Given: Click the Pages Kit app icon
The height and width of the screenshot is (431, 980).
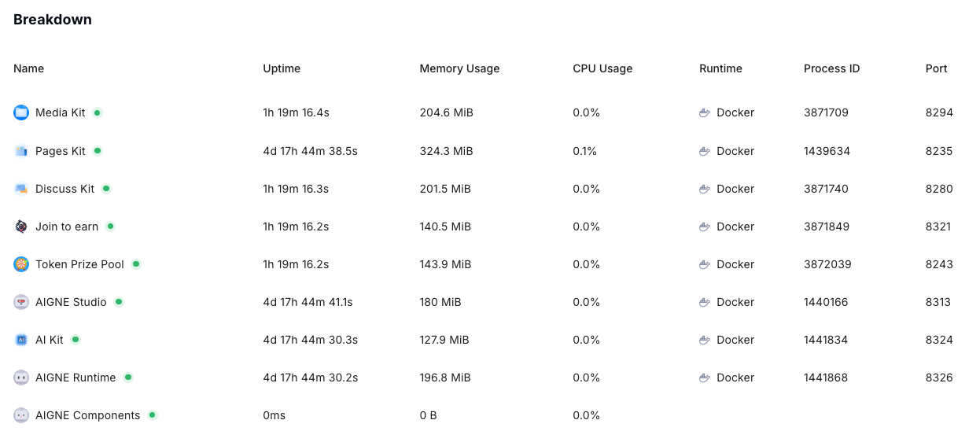Looking at the screenshot, I should pyautogui.click(x=21, y=150).
